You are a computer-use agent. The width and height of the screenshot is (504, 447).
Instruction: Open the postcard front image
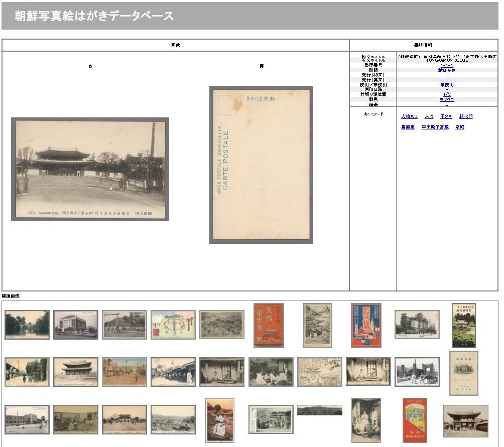click(x=90, y=169)
